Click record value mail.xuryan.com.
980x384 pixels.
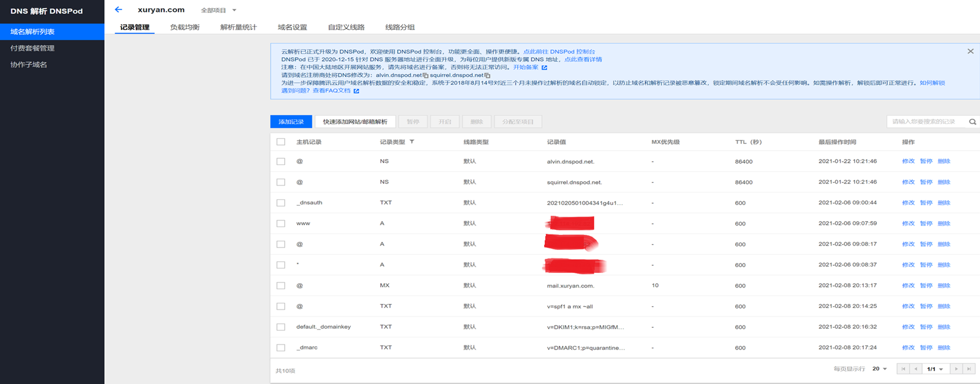pos(570,285)
